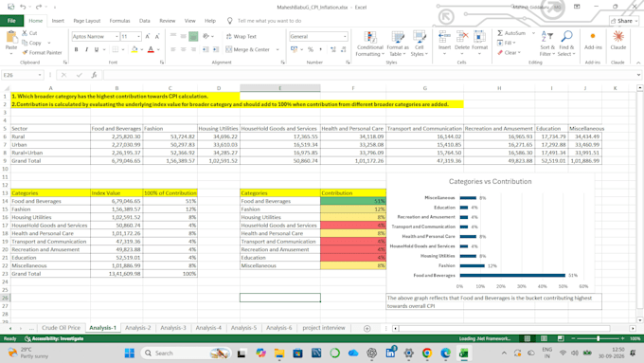Click Sort & Filter icon
644x363 pixels.
tap(547, 37)
